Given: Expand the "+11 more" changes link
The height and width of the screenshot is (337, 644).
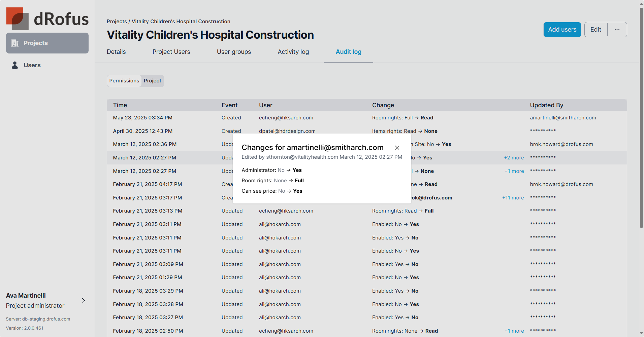Looking at the screenshot, I should tap(513, 198).
